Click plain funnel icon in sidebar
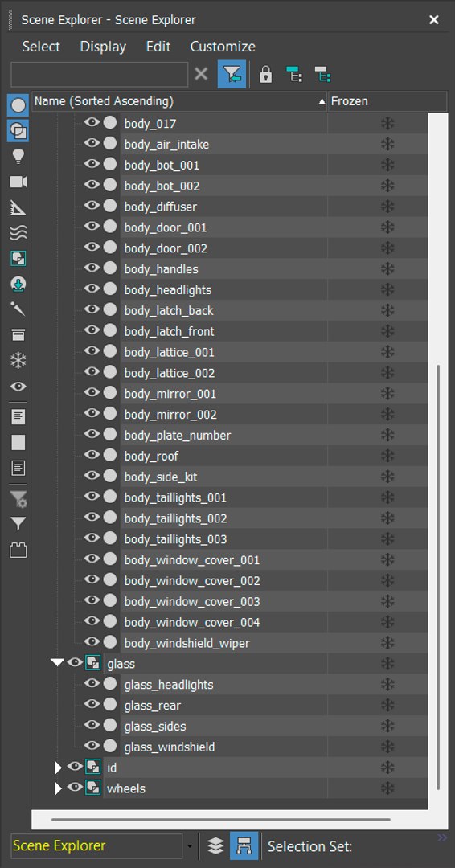Screen dimensions: 455x868 (18, 524)
